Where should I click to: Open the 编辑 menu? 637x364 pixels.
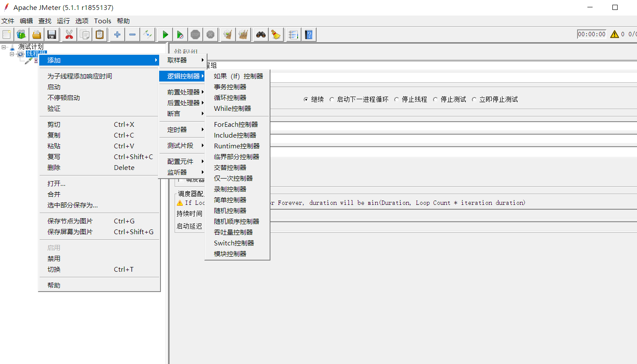[26, 21]
